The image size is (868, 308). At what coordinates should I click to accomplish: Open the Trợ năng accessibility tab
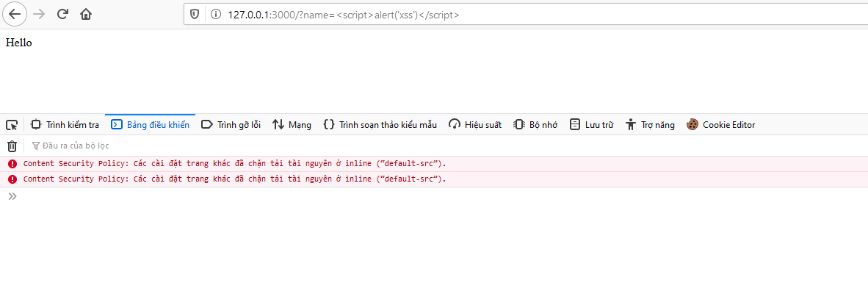click(x=650, y=125)
